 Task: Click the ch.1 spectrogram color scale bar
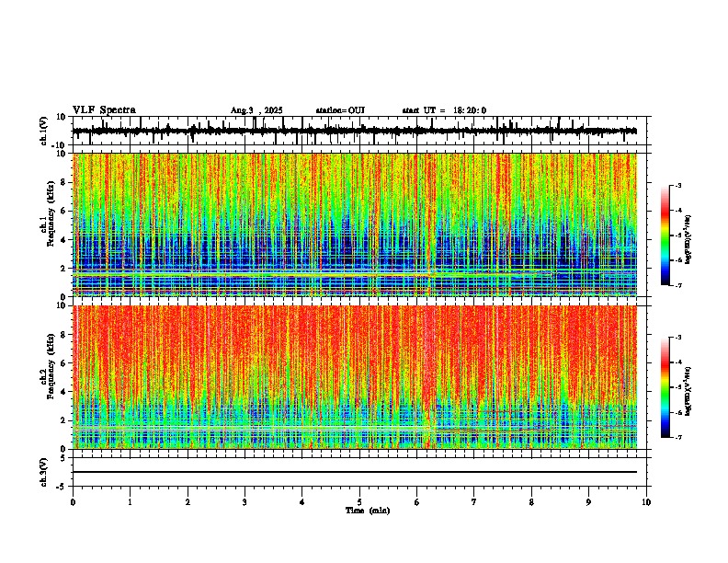click(665, 236)
